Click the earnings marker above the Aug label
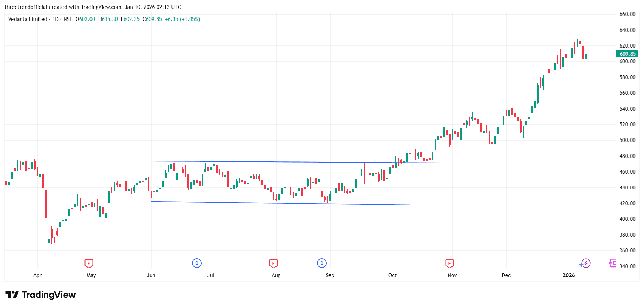The height and width of the screenshot is (308, 644). [273, 263]
